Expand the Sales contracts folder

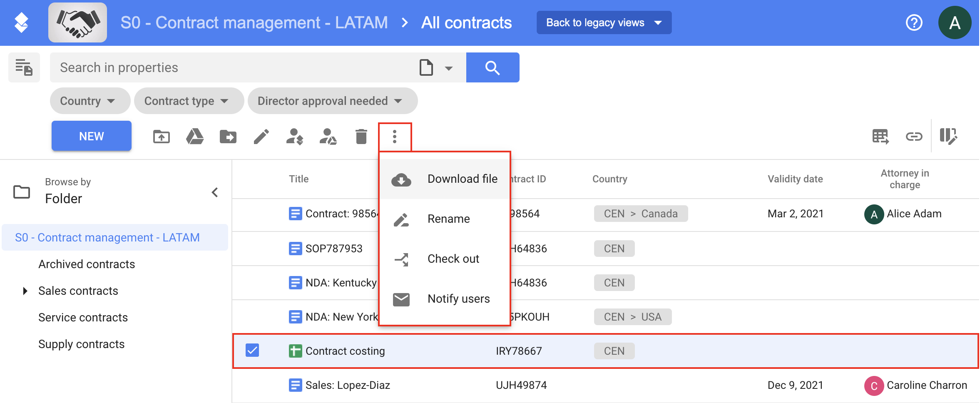25,291
